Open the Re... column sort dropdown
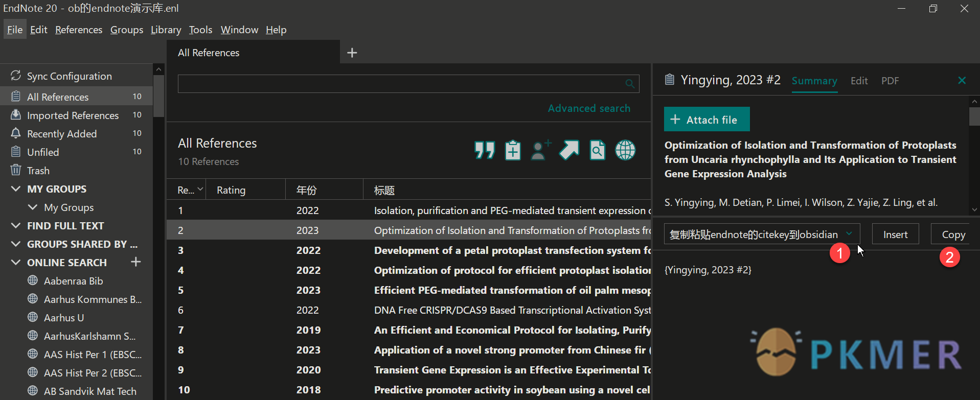 coord(200,190)
